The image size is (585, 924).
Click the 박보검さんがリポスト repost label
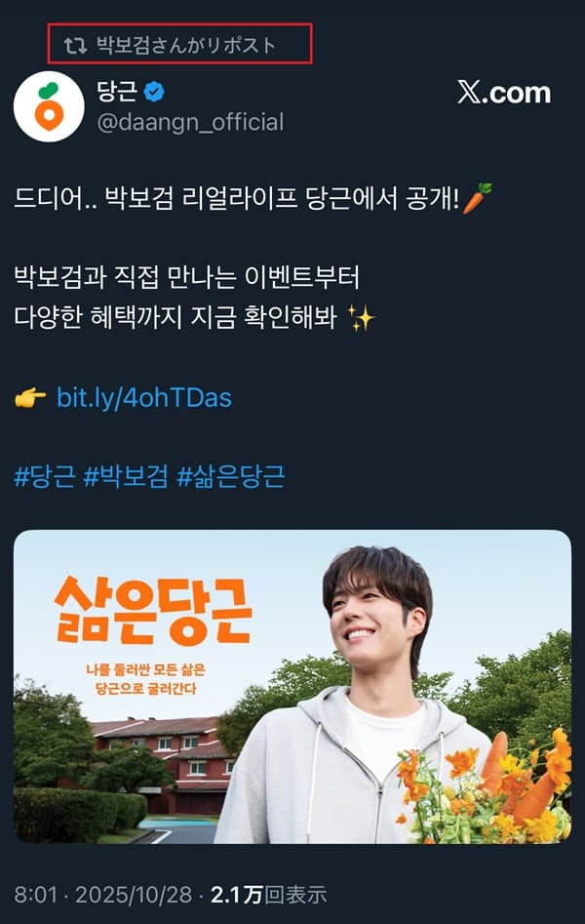click(x=186, y=45)
